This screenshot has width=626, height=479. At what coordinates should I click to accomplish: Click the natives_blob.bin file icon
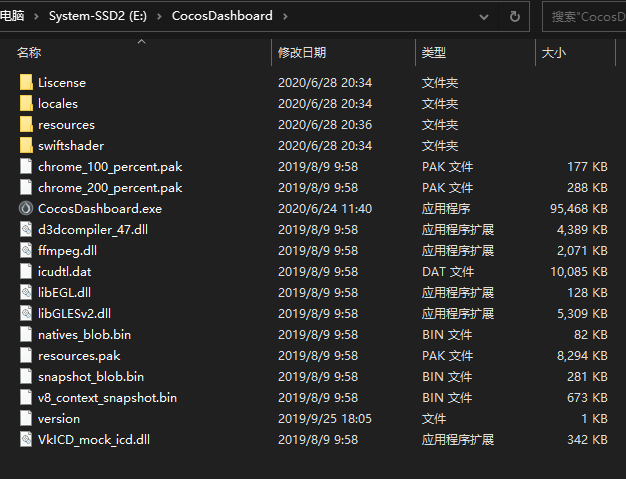(26, 335)
